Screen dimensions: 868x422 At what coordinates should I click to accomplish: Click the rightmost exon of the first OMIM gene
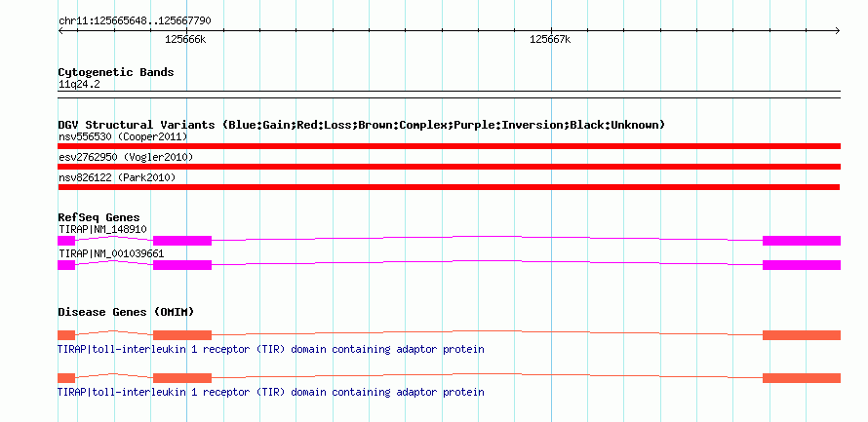coord(802,335)
